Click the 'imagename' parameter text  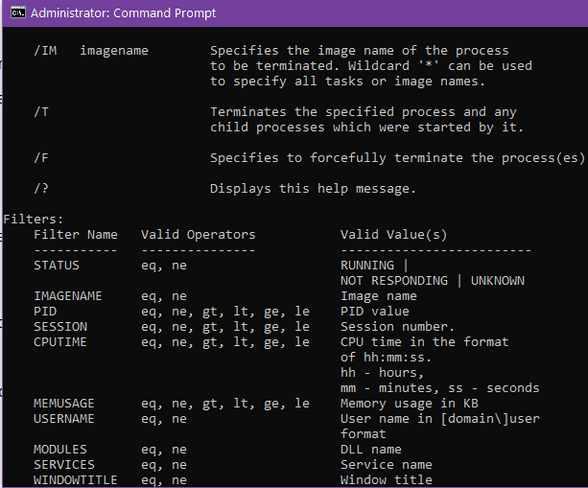tap(114, 51)
